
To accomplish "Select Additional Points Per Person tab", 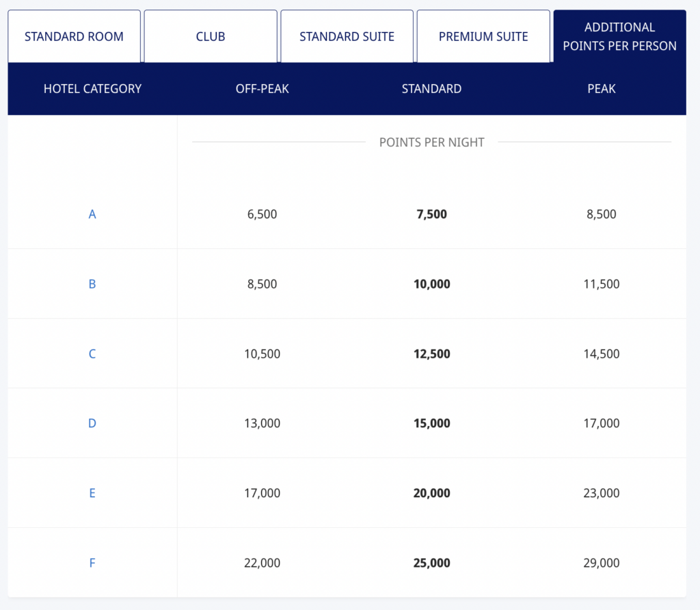I will click(619, 36).
